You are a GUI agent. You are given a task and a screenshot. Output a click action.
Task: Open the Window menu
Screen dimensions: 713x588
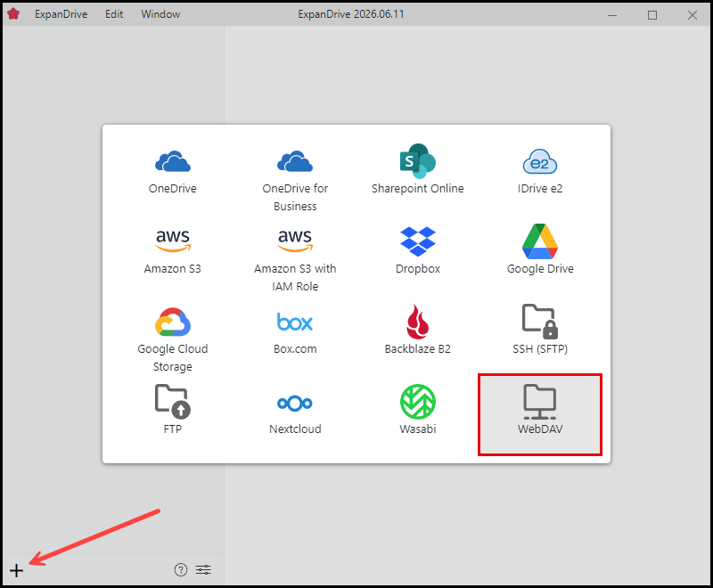[160, 14]
